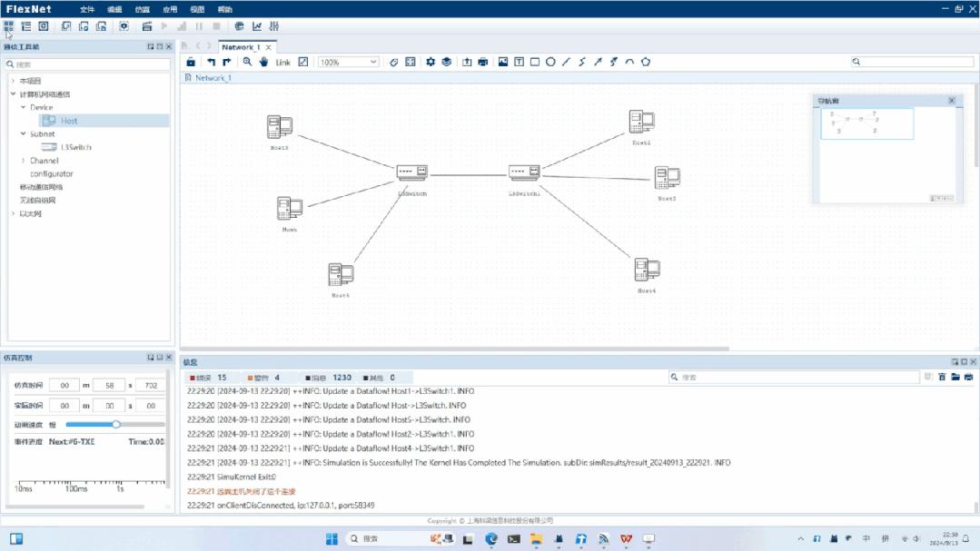This screenshot has width=980, height=551.
Task: Switch to the Network_1 tab
Action: (x=241, y=45)
